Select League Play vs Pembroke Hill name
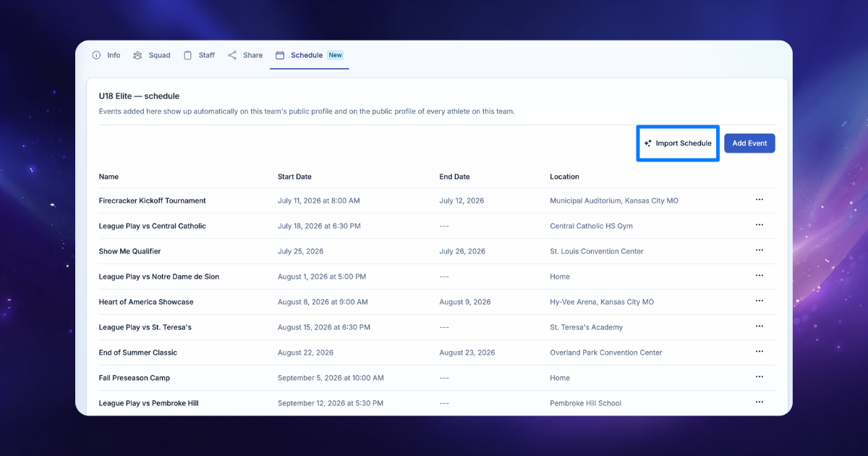Screen dimensions: 868x456 pos(149,403)
